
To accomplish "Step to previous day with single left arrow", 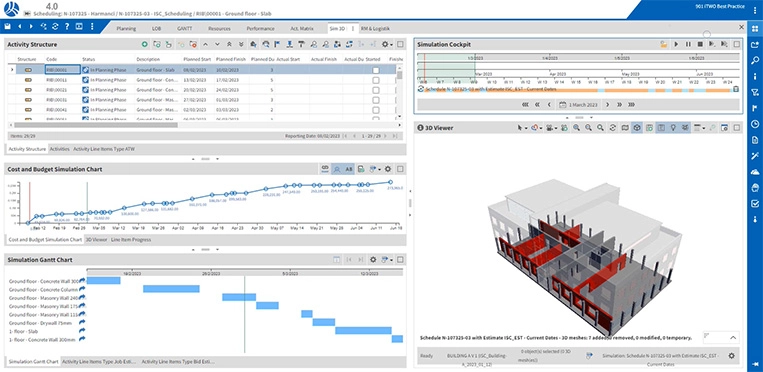I will point(549,105).
